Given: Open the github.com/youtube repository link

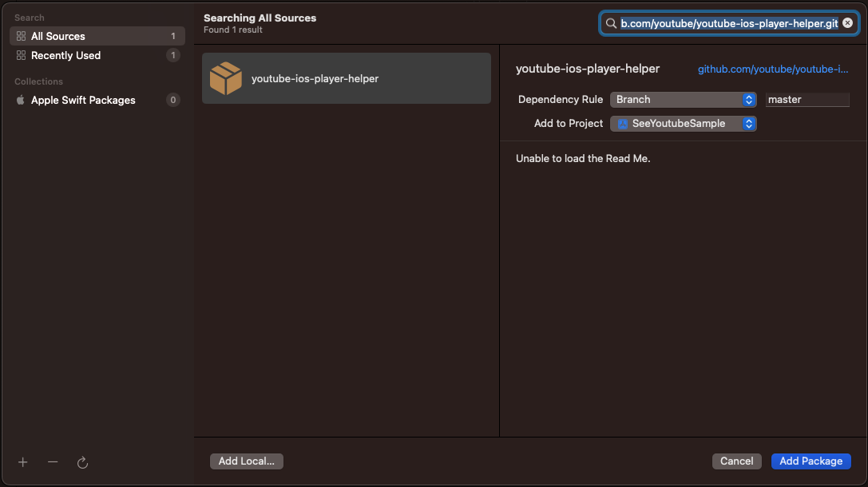Looking at the screenshot, I should click(773, 69).
